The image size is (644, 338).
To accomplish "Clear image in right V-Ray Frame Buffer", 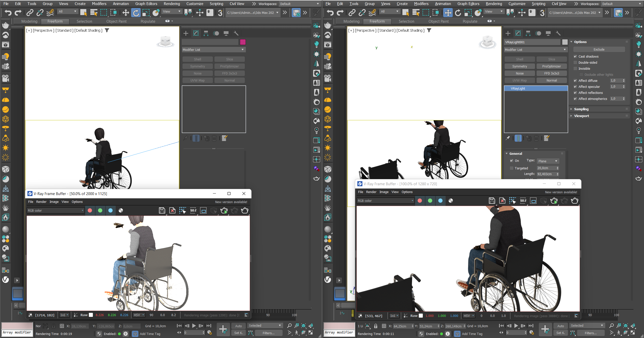I will pyautogui.click(x=502, y=201).
